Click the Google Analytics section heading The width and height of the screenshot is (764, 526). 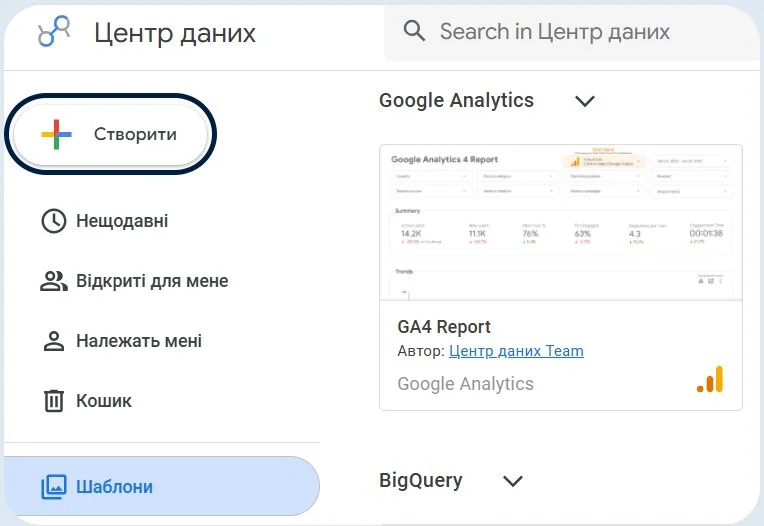tap(456, 100)
